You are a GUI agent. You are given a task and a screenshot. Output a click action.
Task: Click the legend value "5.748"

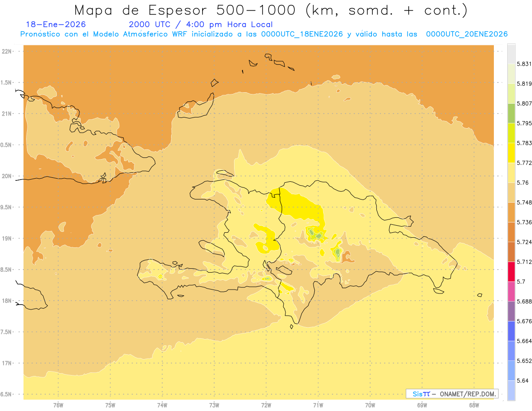coord(524,202)
